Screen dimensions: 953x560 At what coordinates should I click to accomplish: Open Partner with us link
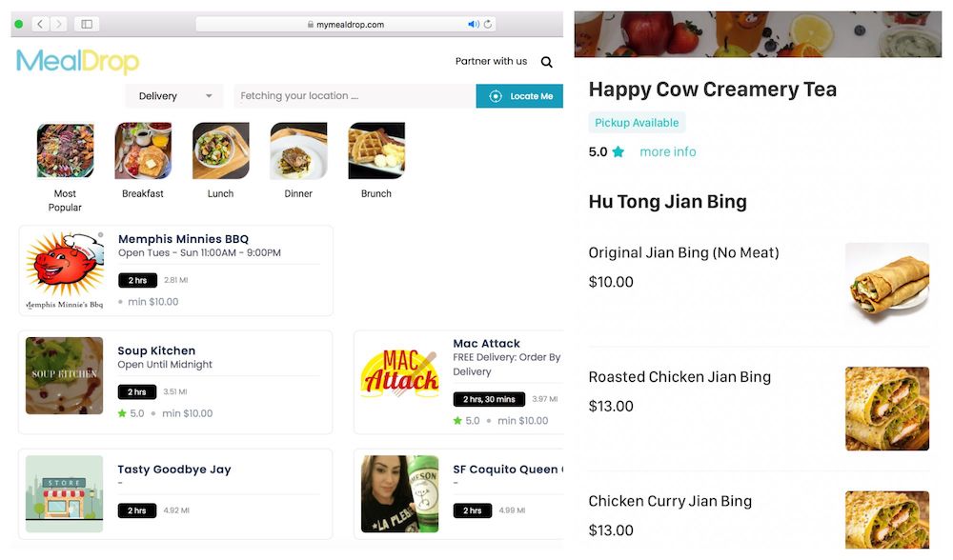(491, 61)
